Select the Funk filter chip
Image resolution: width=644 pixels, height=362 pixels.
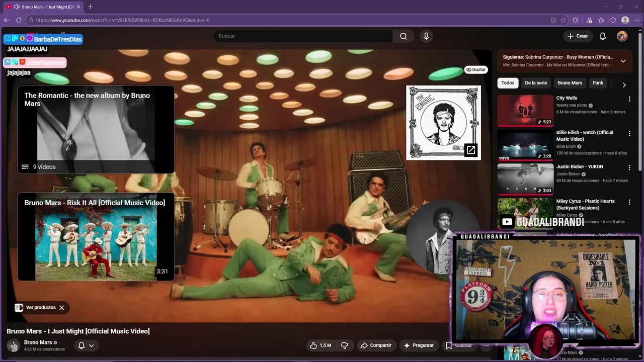598,83
